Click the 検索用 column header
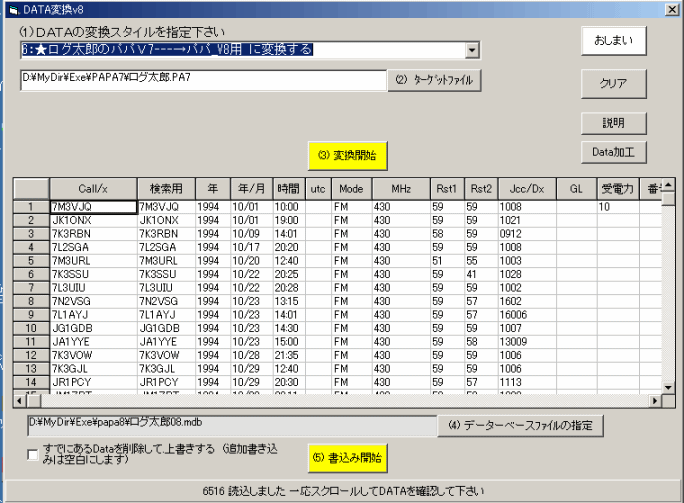Screen dimensions: 684x503 pos(166,189)
